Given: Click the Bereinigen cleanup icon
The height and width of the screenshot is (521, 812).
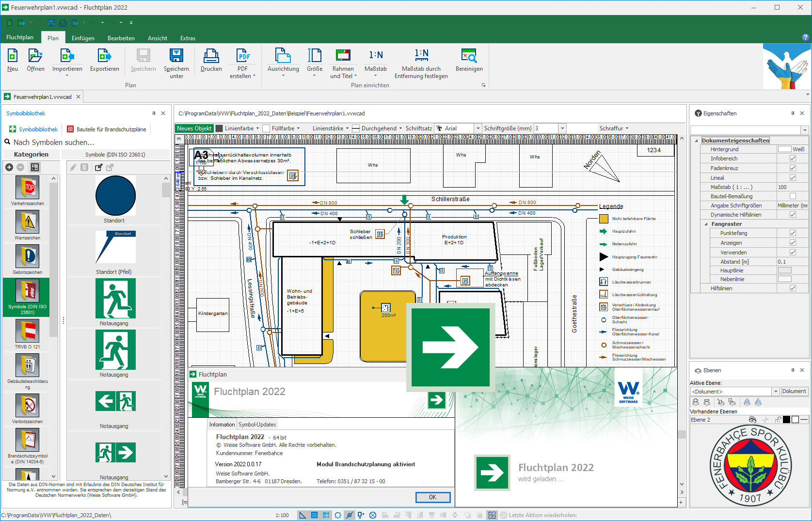Looking at the screenshot, I should point(469,56).
